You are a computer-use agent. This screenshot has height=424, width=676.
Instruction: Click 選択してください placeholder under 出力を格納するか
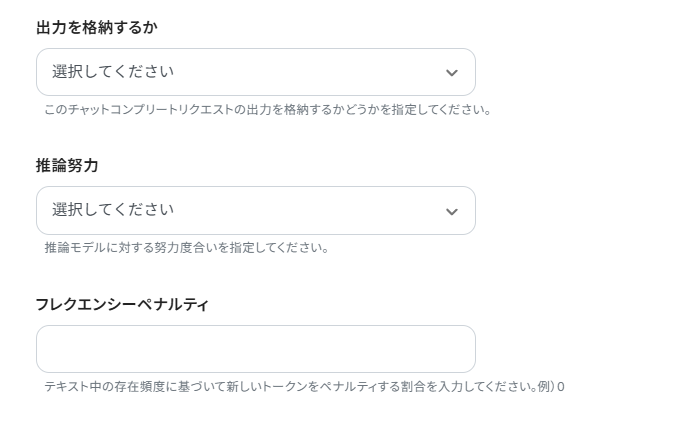coord(113,72)
